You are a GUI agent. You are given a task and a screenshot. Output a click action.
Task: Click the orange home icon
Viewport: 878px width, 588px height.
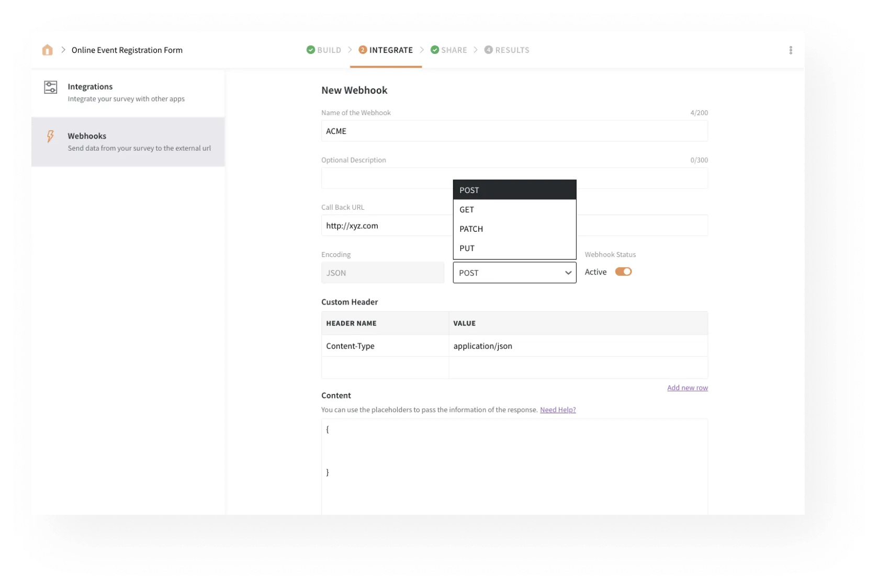47,50
